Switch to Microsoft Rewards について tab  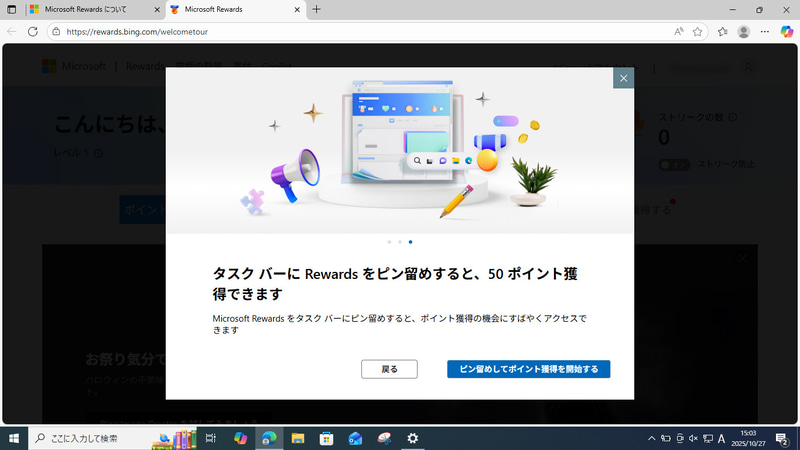coord(86,9)
